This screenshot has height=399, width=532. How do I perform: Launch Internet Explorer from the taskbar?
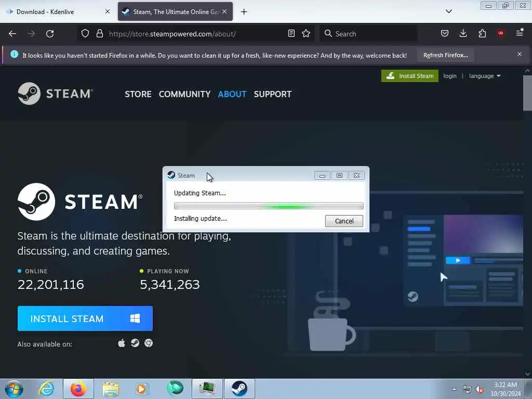46,389
